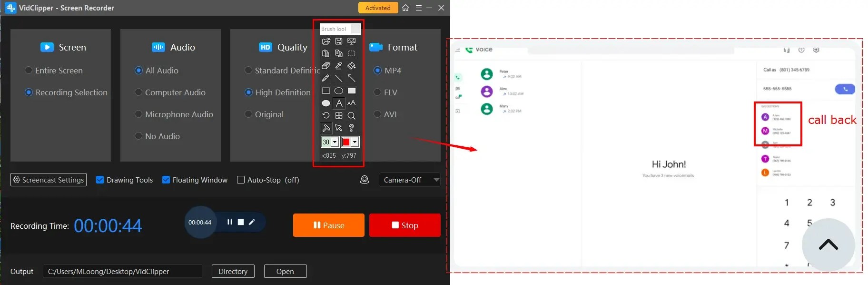Select the mouse Cursor pointer tool
This screenshot has width=868, height=285.
pos(339,128)
